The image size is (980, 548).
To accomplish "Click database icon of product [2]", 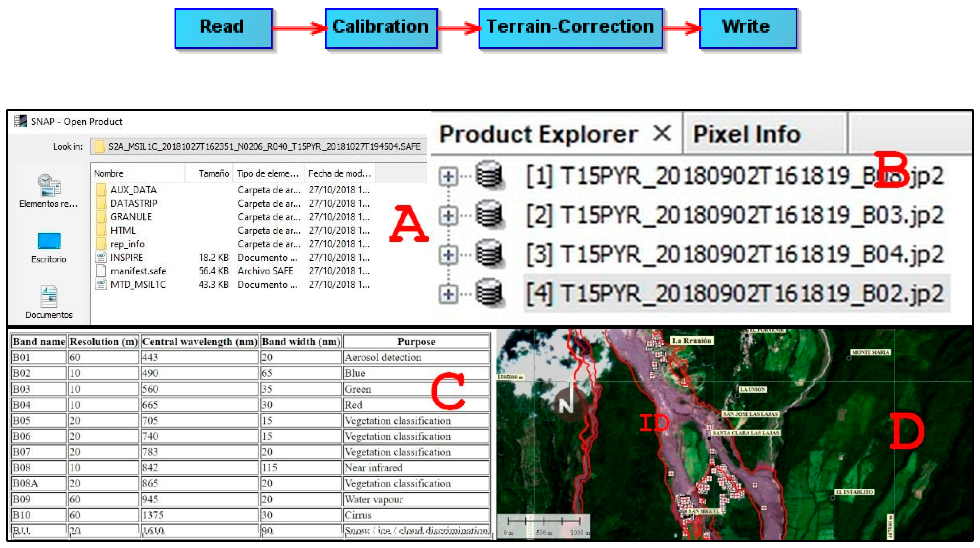I will click(490, 214).
